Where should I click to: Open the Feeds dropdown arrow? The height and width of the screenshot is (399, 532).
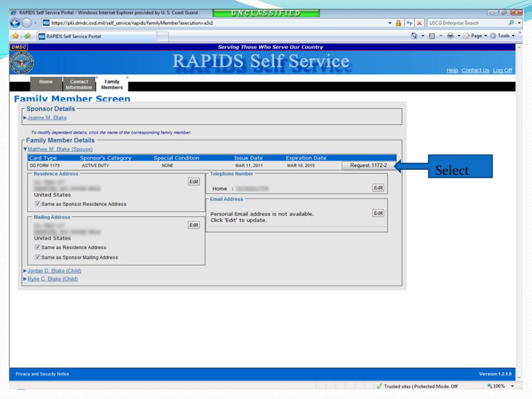pyautogui.click(x=441, y=36)
